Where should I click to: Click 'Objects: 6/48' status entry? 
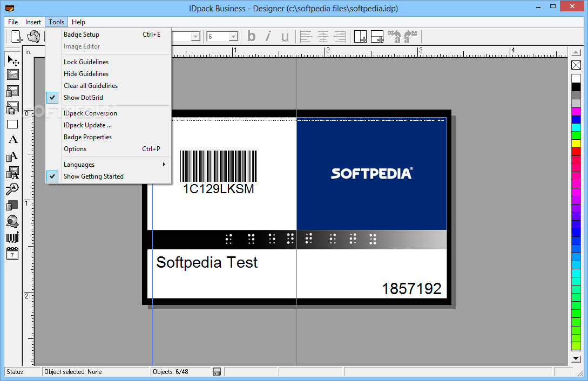tap(171, 372)
